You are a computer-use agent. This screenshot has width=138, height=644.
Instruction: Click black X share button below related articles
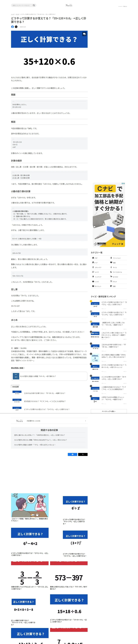83,454
